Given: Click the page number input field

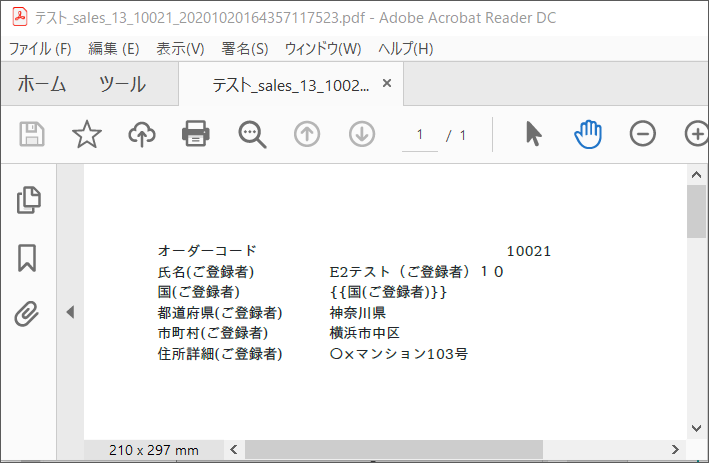Looking at the screenshot, I should tap(420, 135).
